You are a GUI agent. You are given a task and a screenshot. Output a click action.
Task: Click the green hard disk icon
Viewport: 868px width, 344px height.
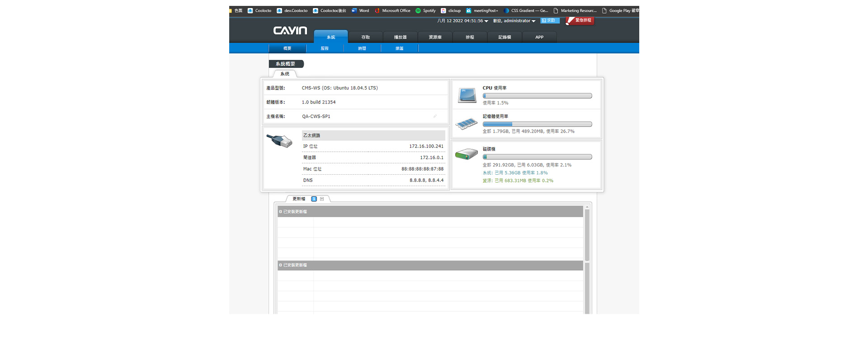pyautogui.click(x=466, y=154)
